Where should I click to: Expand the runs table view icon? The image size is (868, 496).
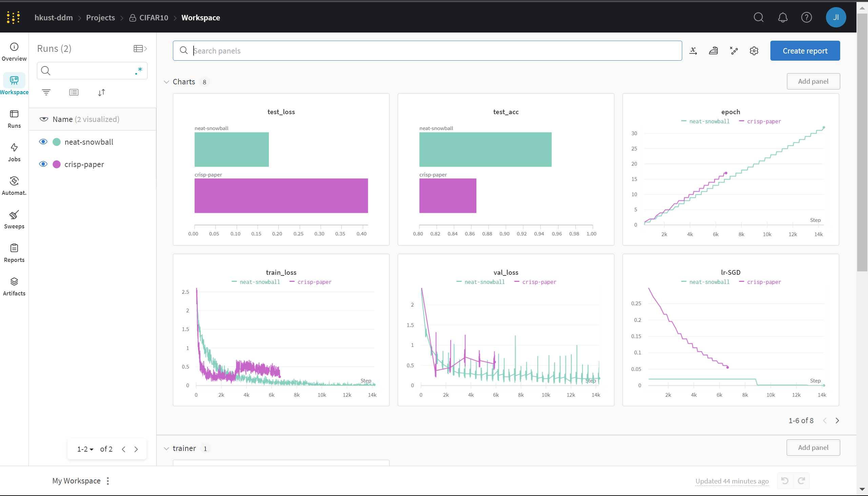[x=140, y=49]
